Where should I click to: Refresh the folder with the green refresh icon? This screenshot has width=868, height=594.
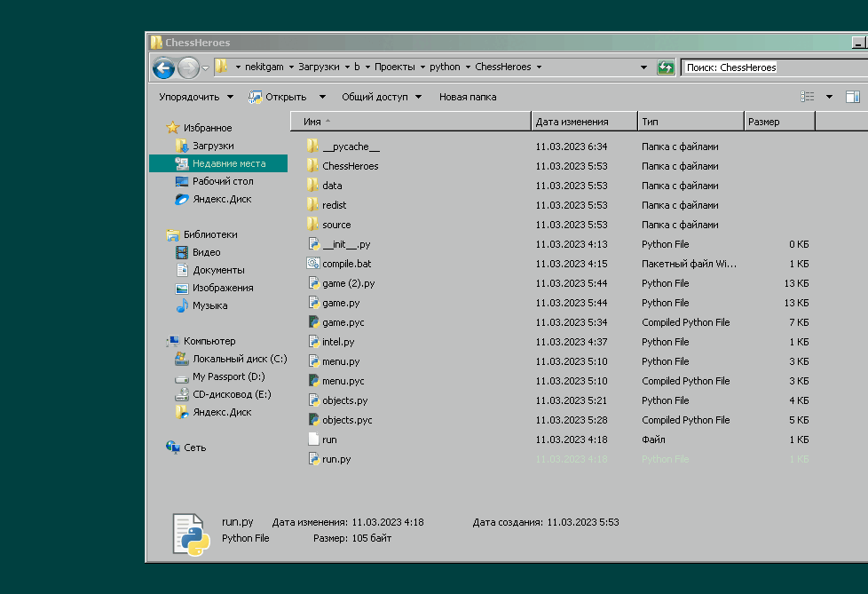point(666,67)
